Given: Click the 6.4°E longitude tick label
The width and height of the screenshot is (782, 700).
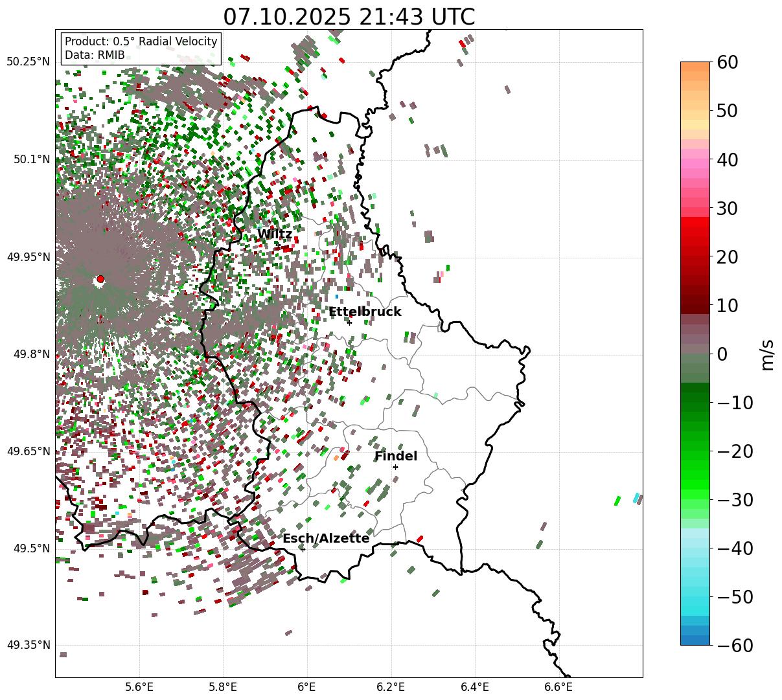Looking at the screenshot, I should (475, 687).
